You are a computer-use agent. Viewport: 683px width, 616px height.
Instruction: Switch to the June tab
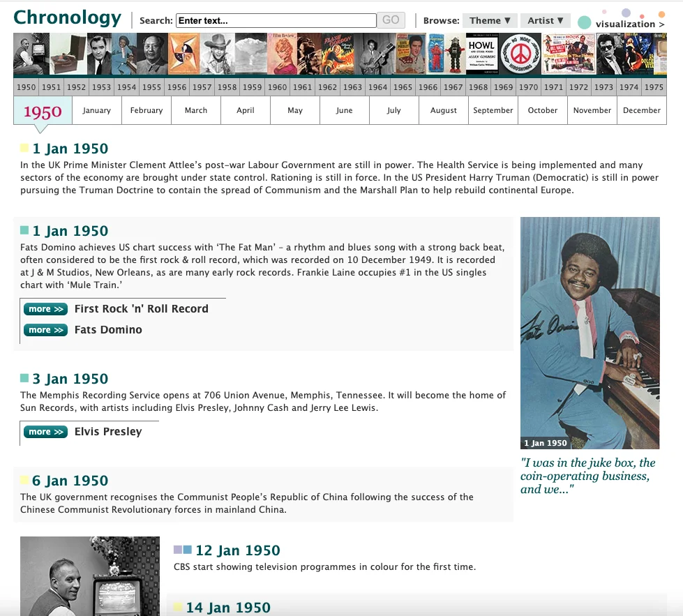pos(345,110)
